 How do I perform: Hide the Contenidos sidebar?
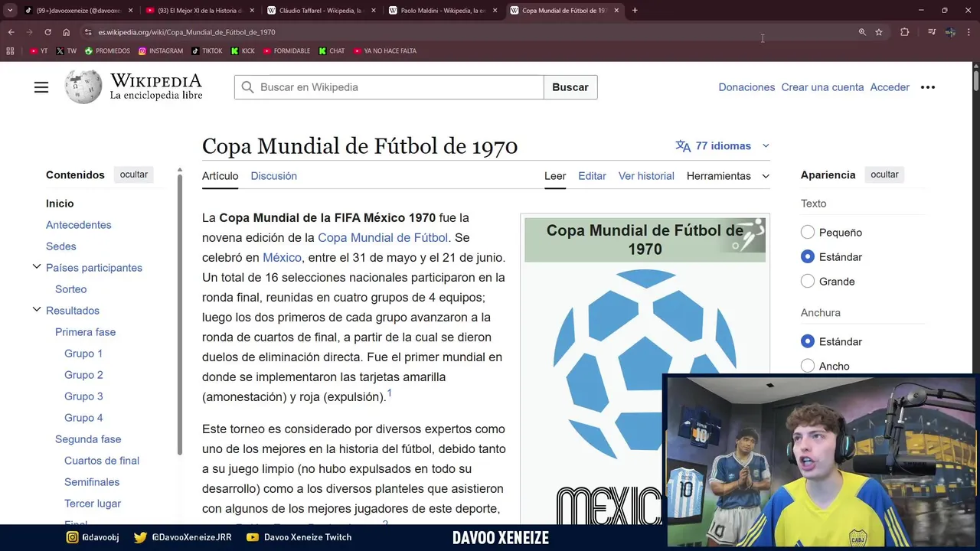tap(133, 174)
